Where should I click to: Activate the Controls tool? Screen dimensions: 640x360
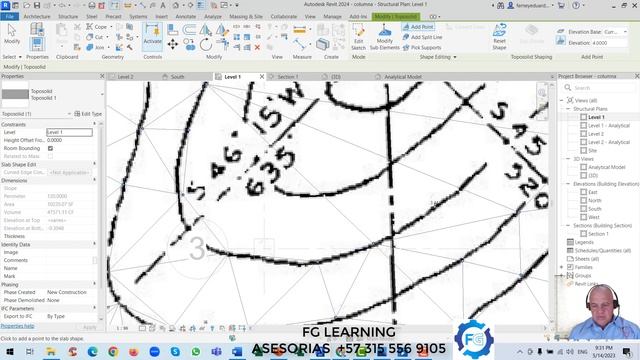[x=152, y=36]
